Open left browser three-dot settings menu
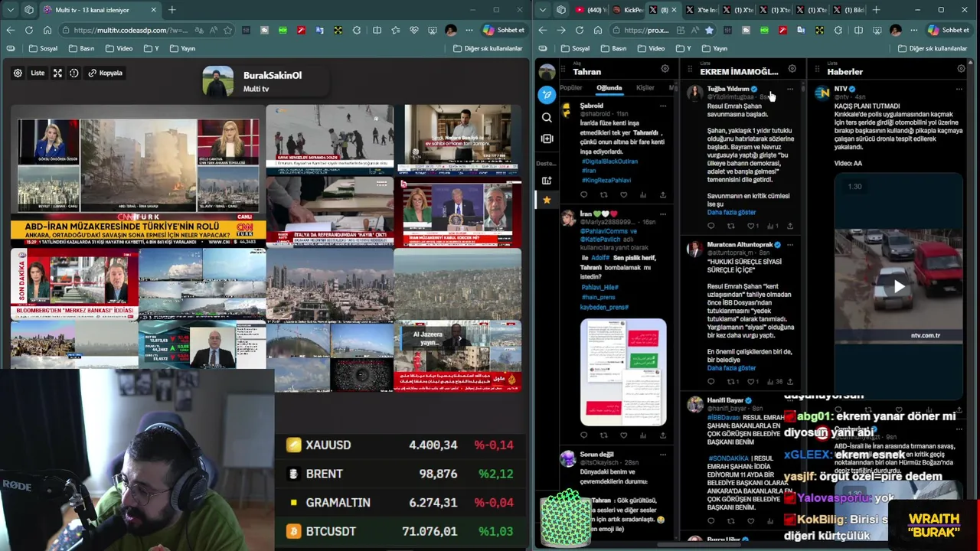Image resolution: width=980 pixels, height=551 pixels. pos(469,30)
